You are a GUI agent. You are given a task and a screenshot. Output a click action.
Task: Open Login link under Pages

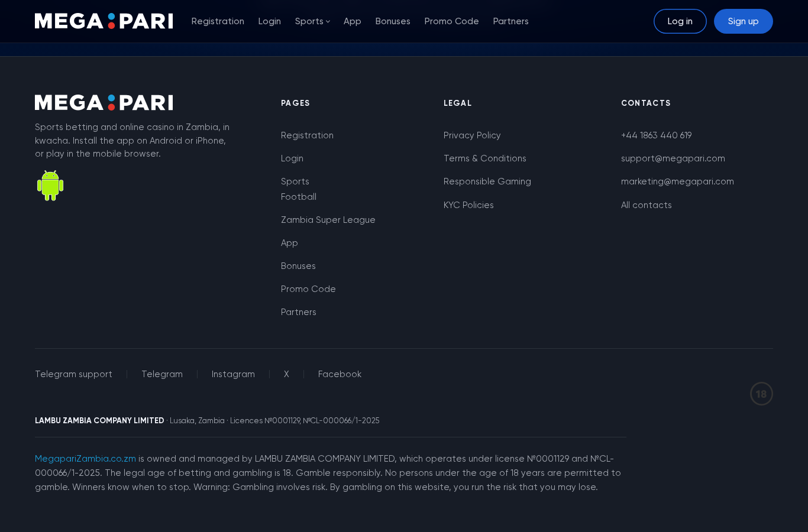coord(292,158)
